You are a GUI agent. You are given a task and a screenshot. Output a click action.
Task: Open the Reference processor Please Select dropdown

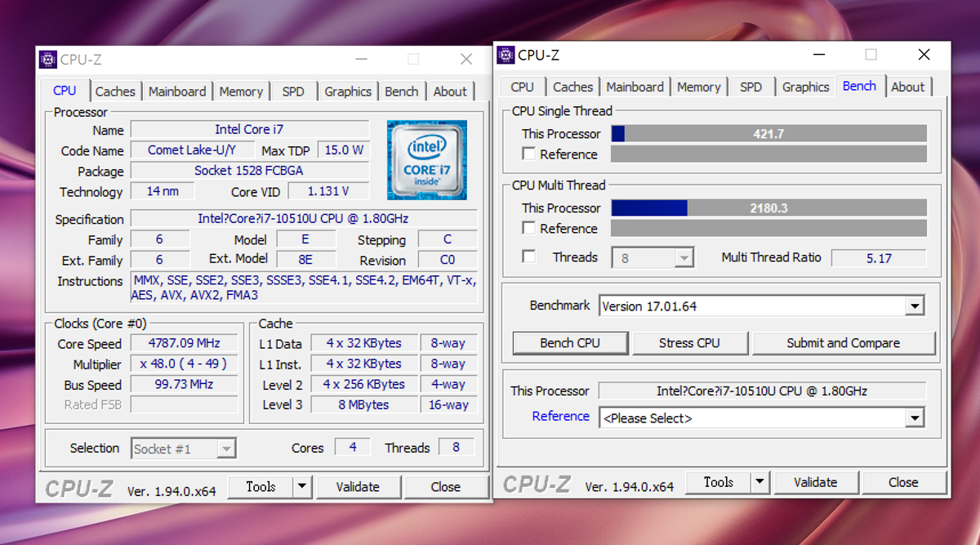pos(761,418)
